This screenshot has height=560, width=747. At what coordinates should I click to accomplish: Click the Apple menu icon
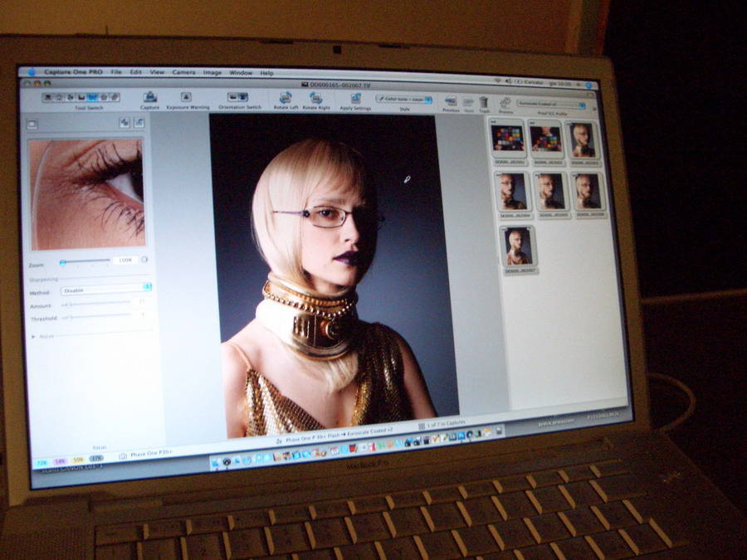click(32, 72)
